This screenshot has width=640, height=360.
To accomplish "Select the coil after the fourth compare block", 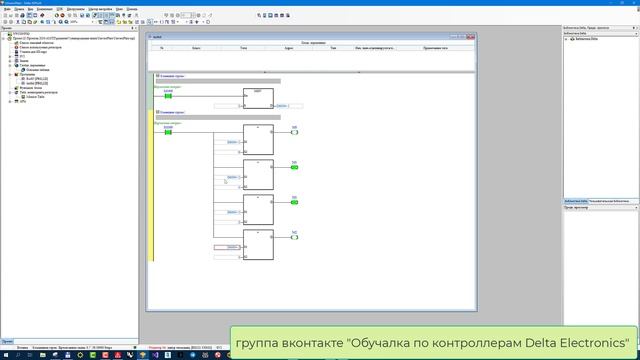I will pyautogui.click(x=294, y=238).
